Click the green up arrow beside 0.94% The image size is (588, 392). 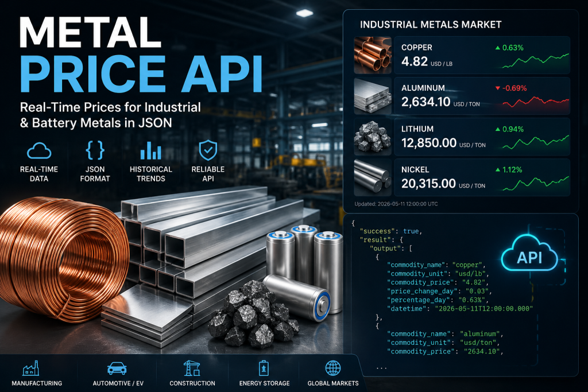click(498, 129)
